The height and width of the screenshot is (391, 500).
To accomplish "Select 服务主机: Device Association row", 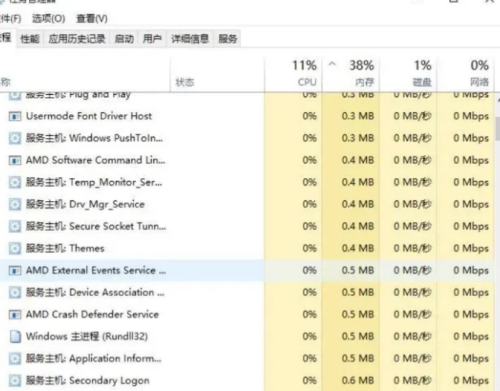I will [247, 292].
